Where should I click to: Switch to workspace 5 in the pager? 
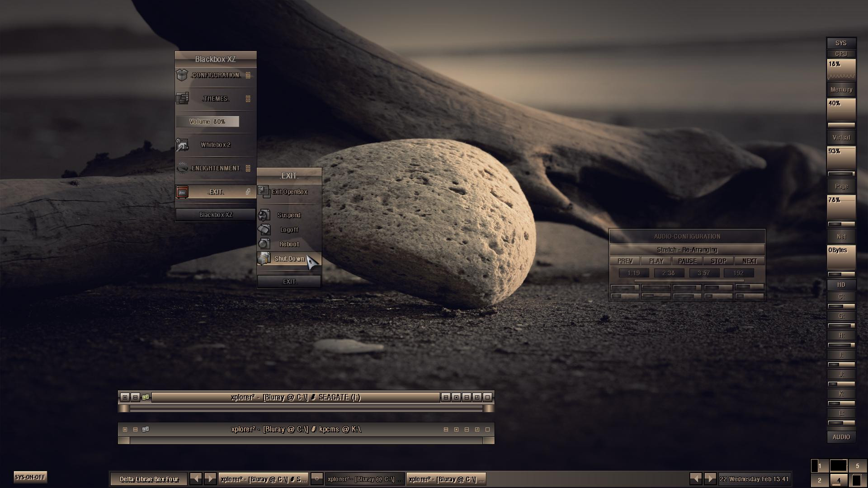857,466
